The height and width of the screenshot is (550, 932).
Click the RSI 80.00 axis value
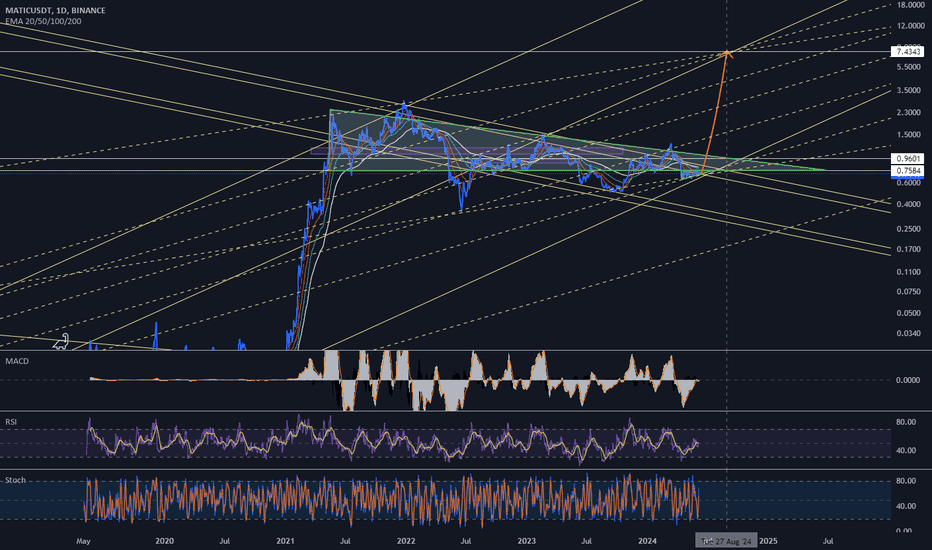pyautogui.click(x=906, y=422)
